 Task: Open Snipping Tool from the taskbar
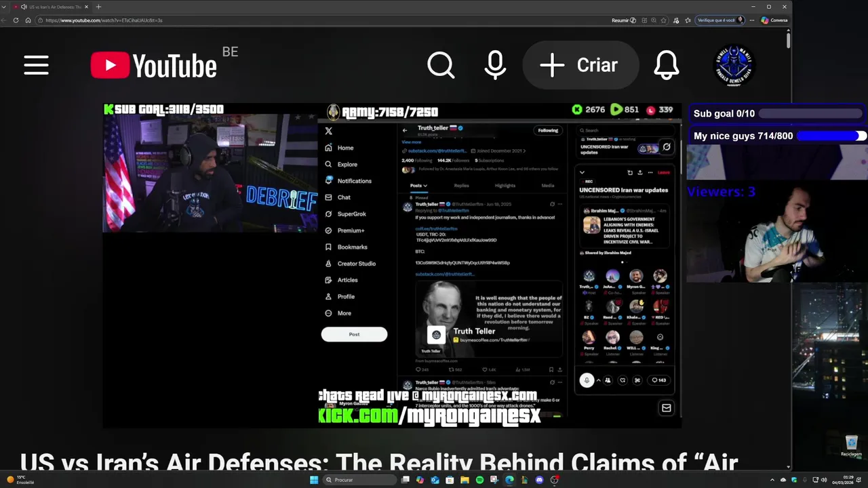[x=494, y=480]
